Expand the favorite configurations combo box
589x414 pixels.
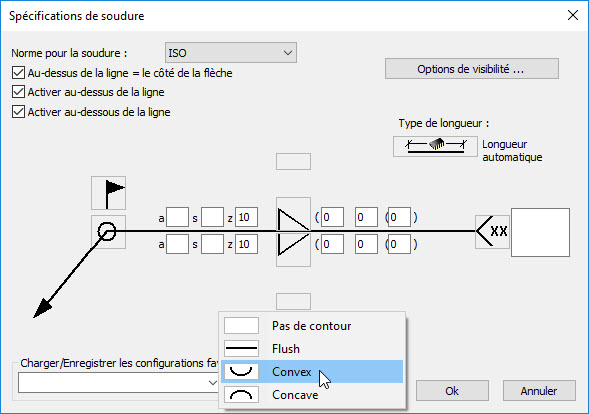coord(118,382)
